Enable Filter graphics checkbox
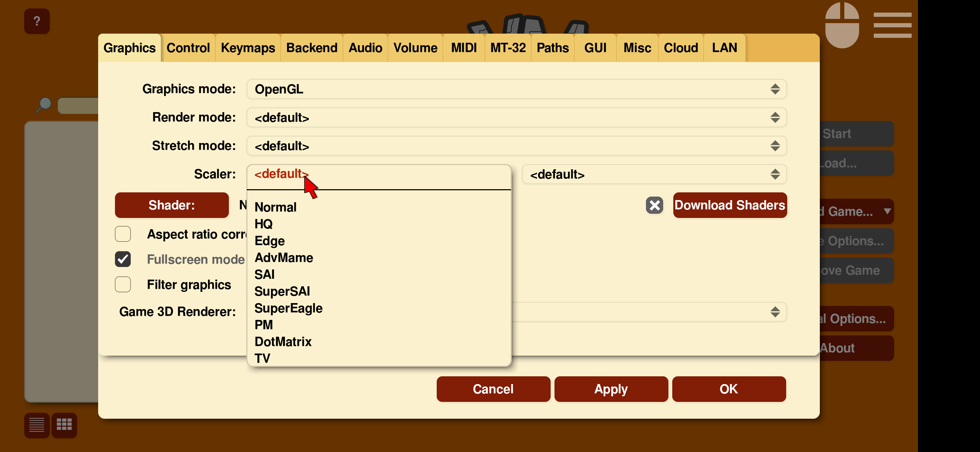The height and width of the screenshot is (452, 980). (123, 285)
